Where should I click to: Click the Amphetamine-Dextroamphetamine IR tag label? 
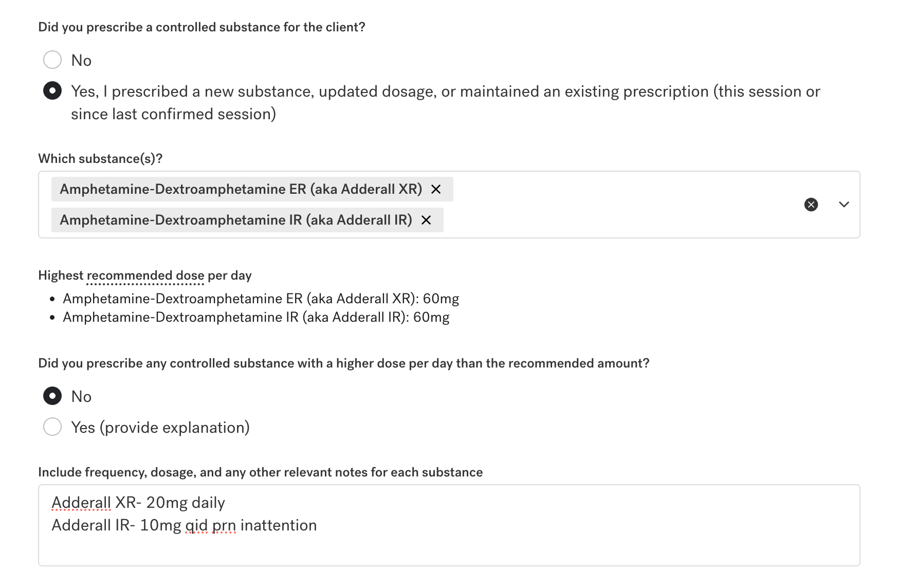[236, 220]
